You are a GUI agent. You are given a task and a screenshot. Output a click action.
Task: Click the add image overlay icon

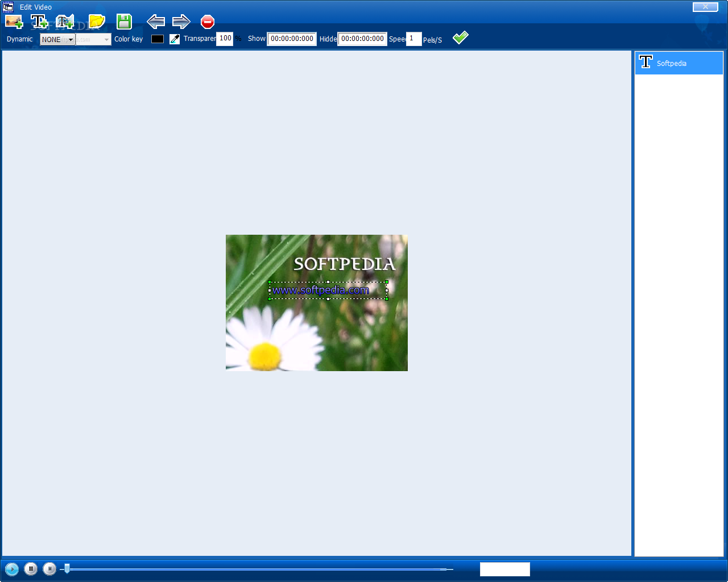pos(14,22)
